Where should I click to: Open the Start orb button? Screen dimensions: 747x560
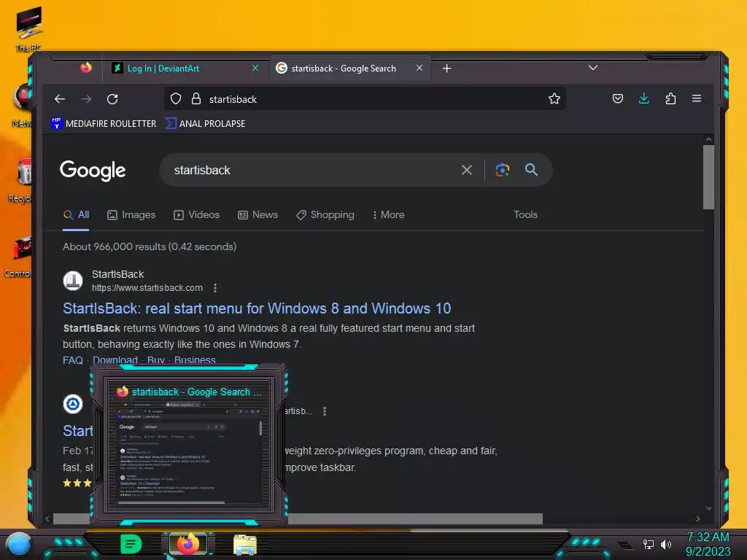click(x=19, y=545)
